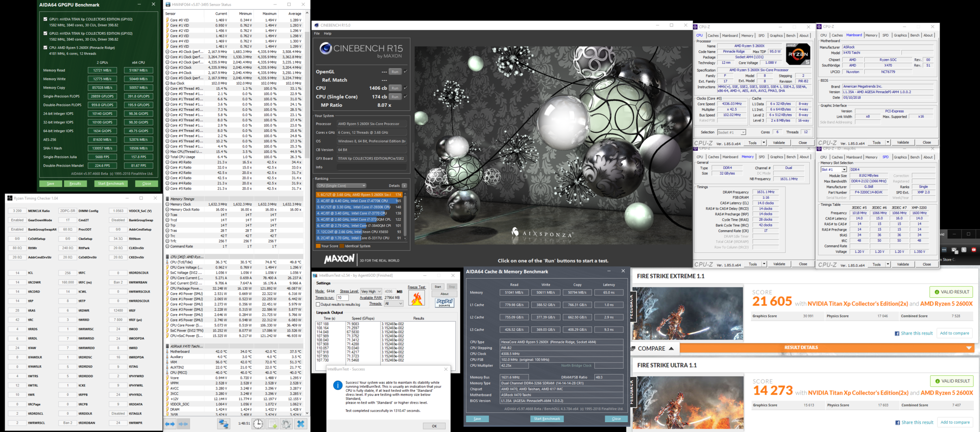The height and width of the screenshot is (432, 980).
Task: Click the orange Result Details bar
Action: pyautogui.click(x=801, y=348)
